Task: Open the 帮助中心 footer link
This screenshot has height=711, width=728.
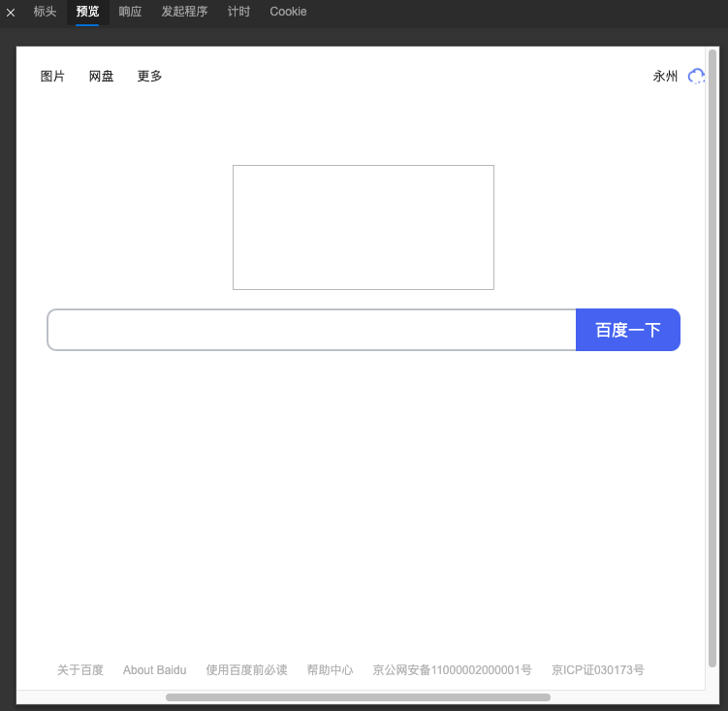Action: click(x=331, y=669)
